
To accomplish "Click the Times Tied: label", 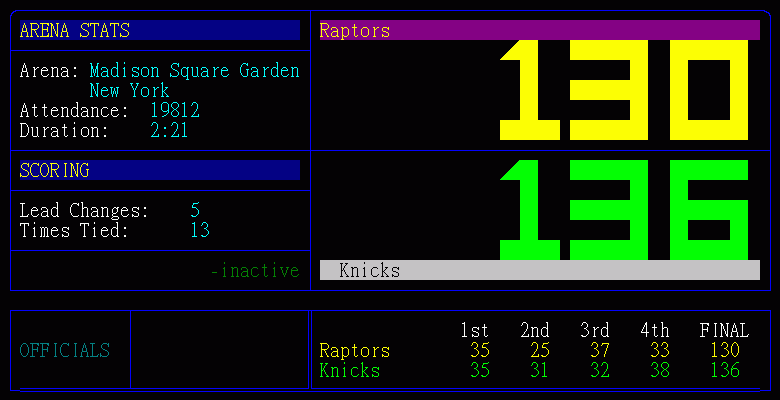I will pyautogui.click(x=74, y=230).
